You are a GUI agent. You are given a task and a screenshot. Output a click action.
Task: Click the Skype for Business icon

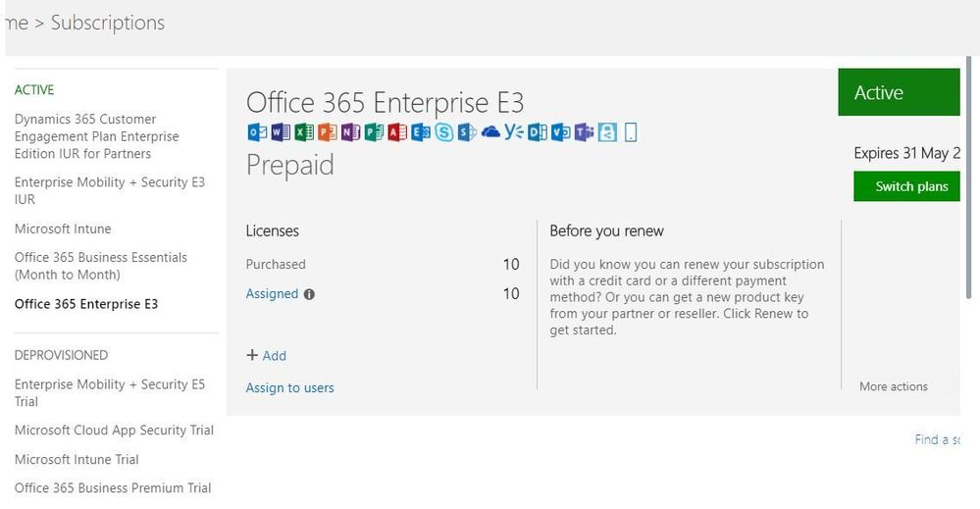click(x=443, y=132)
